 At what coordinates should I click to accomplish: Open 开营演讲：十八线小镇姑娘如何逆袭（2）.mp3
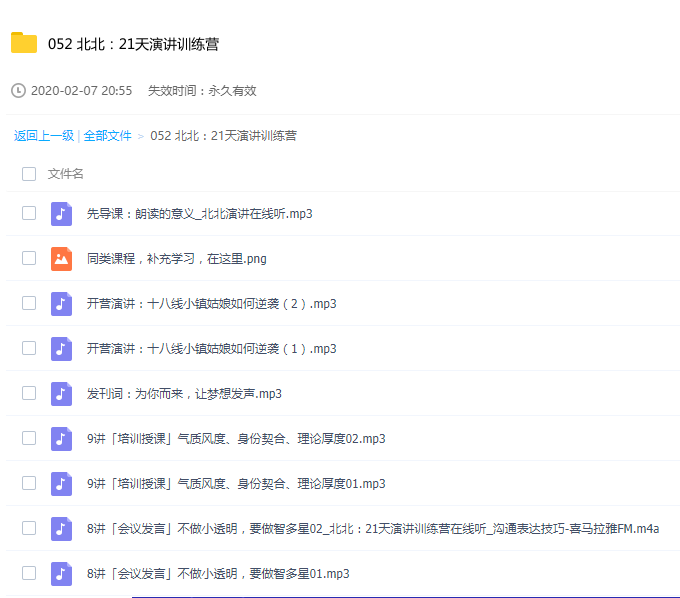click(x=212, y=304)
